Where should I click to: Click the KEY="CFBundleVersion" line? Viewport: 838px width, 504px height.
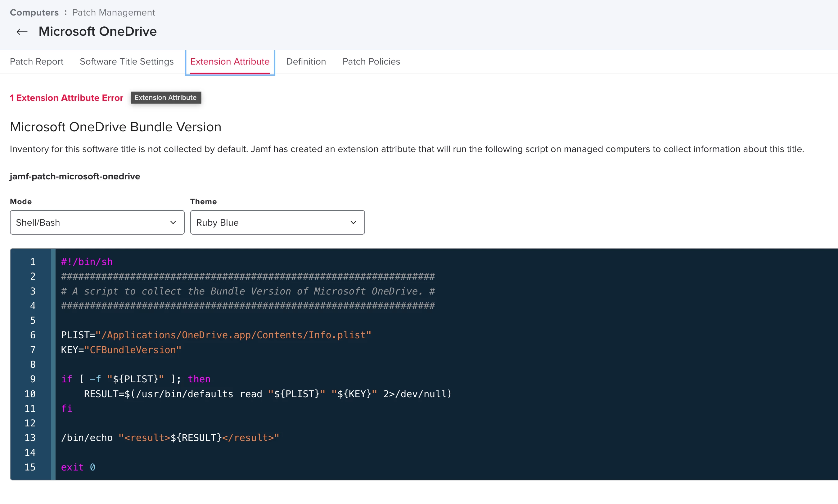[121, 350]
